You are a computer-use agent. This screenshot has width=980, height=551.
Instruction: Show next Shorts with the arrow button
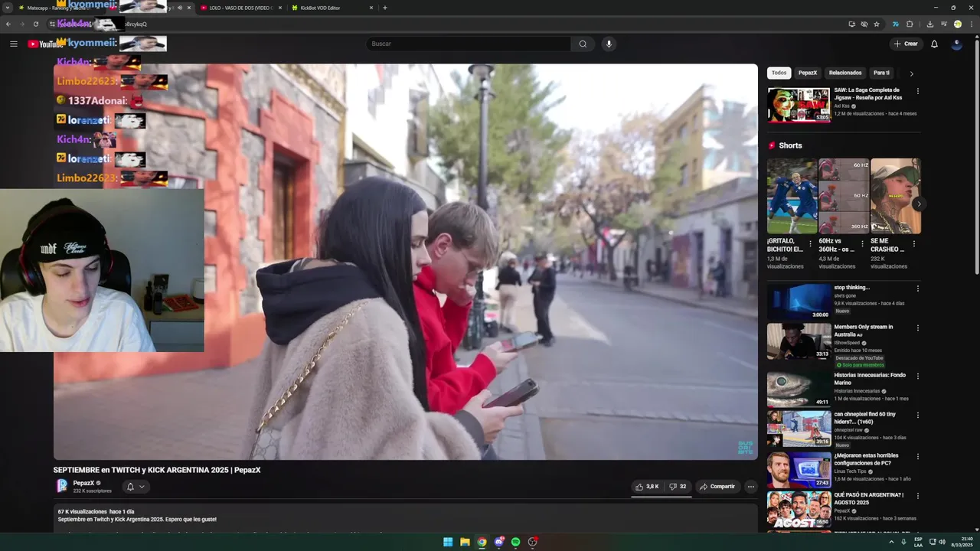(919, 204)
